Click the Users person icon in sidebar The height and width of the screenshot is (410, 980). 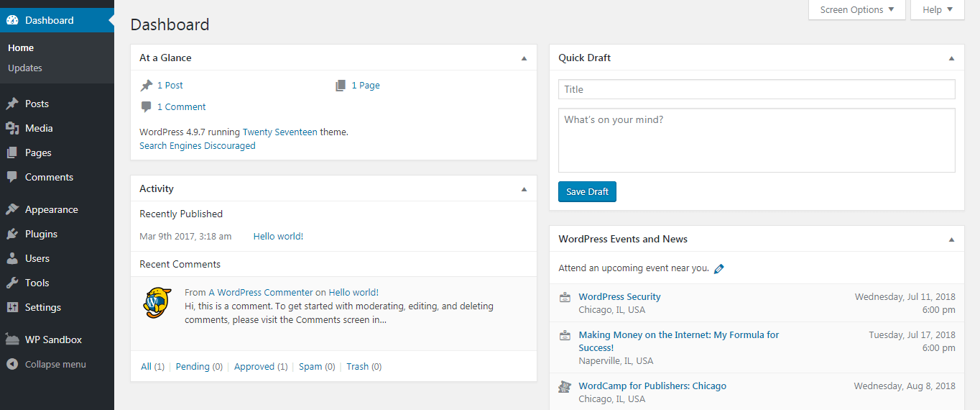coord(12,258)
